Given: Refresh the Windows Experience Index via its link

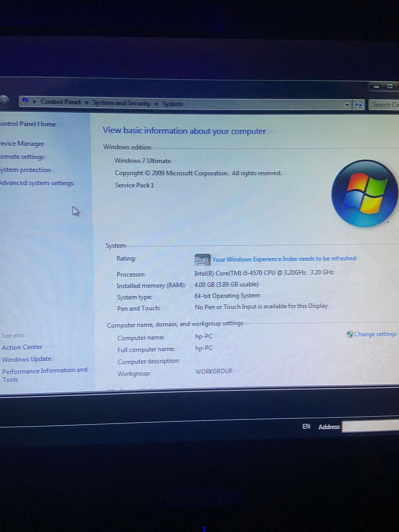Looking at the screenshot, I should click(x=284, y=259).
